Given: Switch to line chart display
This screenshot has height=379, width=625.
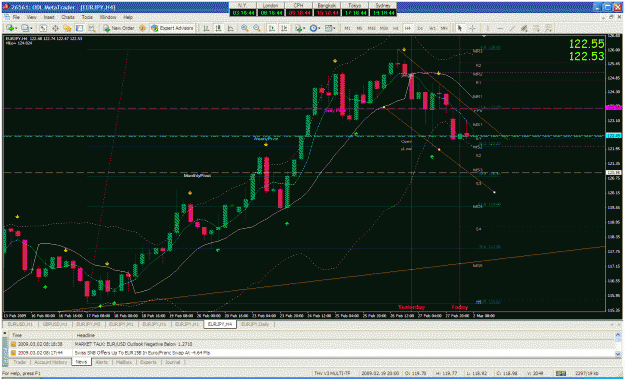Looking at the screenshot, I should [230, 28].
